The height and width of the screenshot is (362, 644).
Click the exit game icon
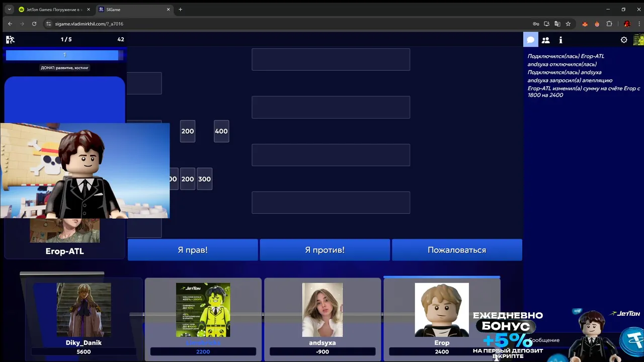click(x=10, y=39)
